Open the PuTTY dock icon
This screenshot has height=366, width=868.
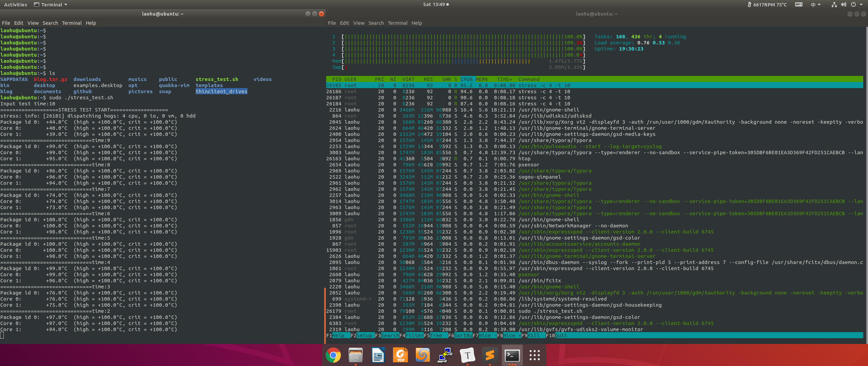pyautogui.click(x=445, y=355)
